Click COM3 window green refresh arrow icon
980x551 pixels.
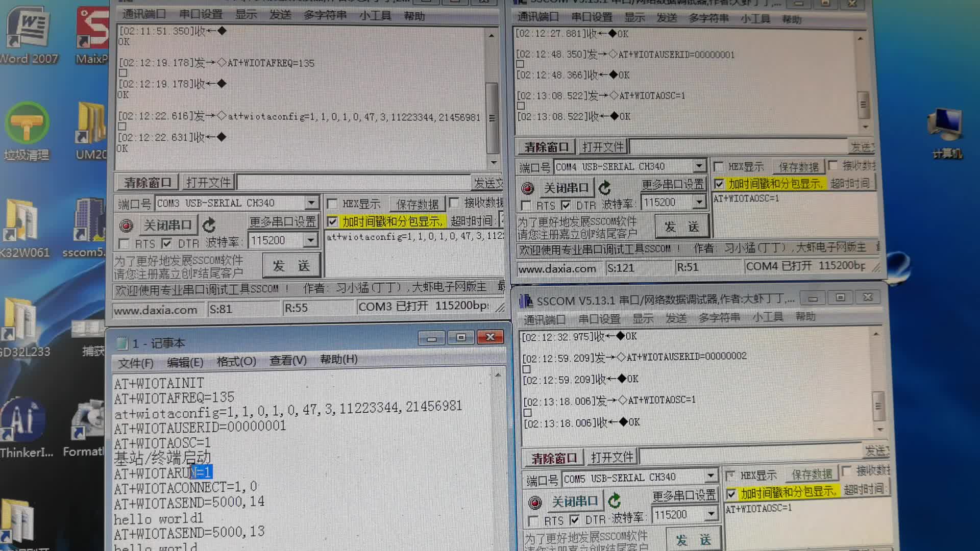click(209, 225)
